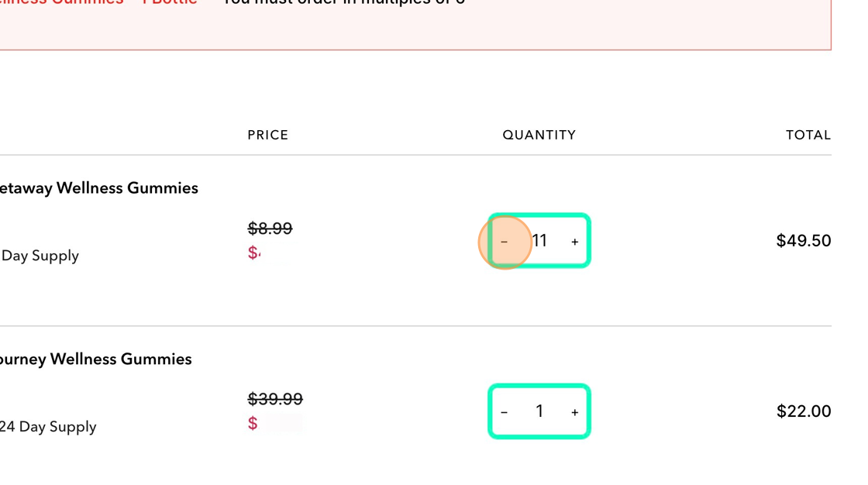Screen dimensions: 868x485
Task: Click the $49.50 line total
Action: 803,241
